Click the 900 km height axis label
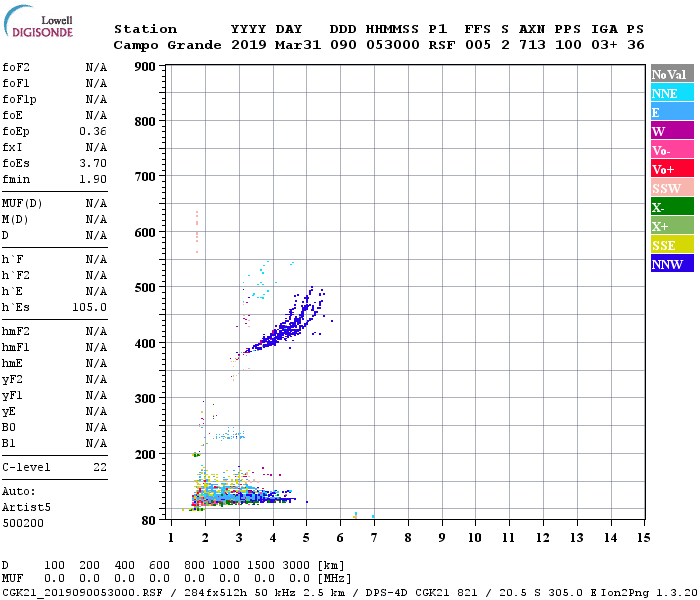This screenshot has width=700, height=600. tap(145, 67)
